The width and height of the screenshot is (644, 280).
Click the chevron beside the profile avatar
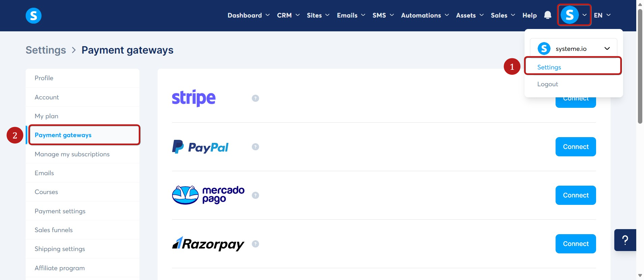584,15
